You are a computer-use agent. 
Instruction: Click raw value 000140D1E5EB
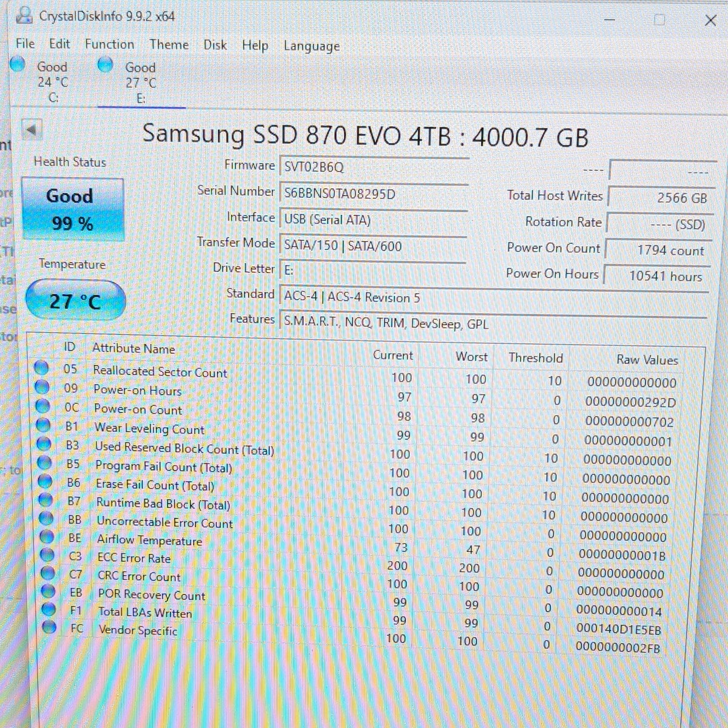[618, 630]
